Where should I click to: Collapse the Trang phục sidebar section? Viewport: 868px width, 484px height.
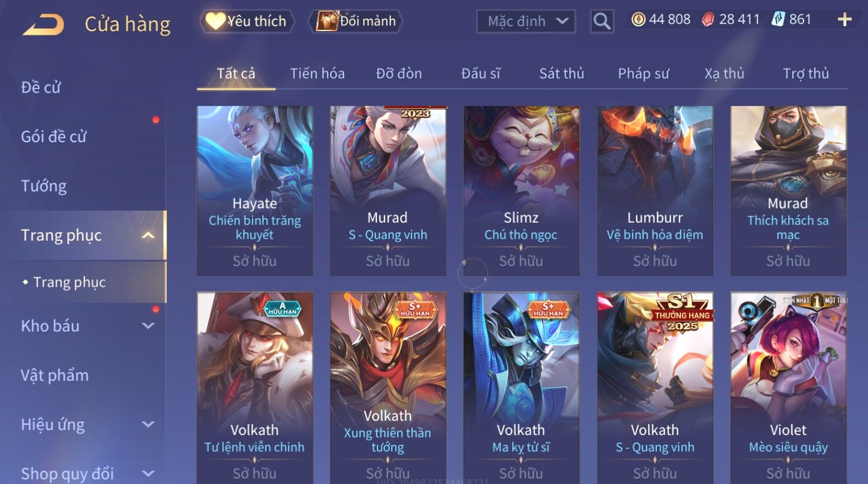pos(148,235)
